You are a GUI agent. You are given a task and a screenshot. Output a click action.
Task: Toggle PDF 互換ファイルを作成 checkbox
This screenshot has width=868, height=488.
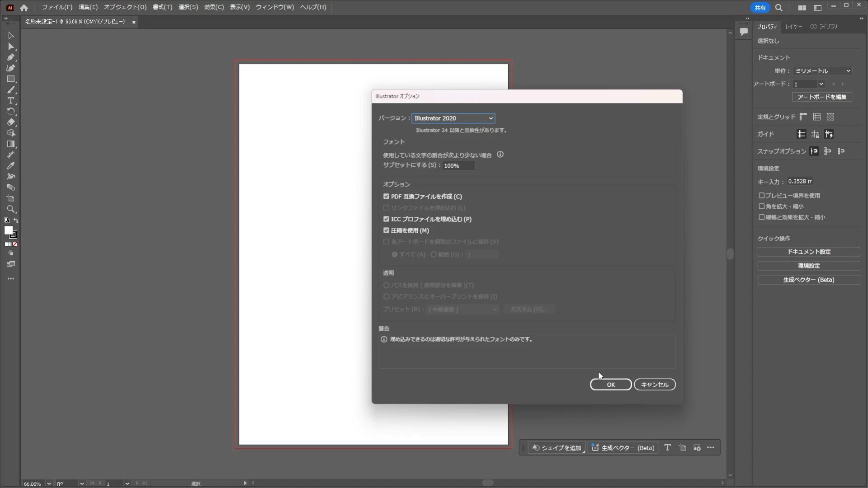387,197
